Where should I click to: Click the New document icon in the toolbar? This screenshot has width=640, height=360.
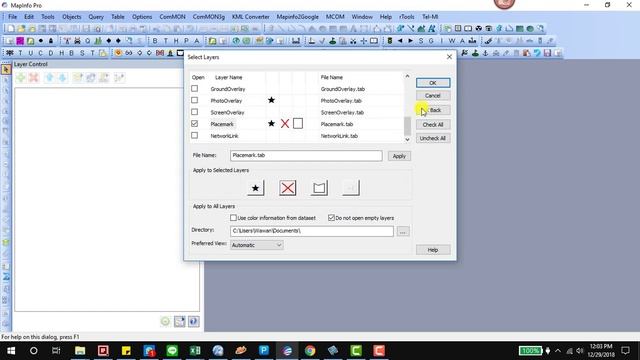11,29
